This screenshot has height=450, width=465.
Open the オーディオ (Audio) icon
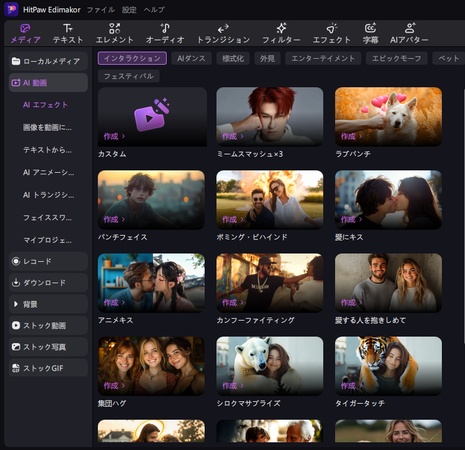(165, 28)
